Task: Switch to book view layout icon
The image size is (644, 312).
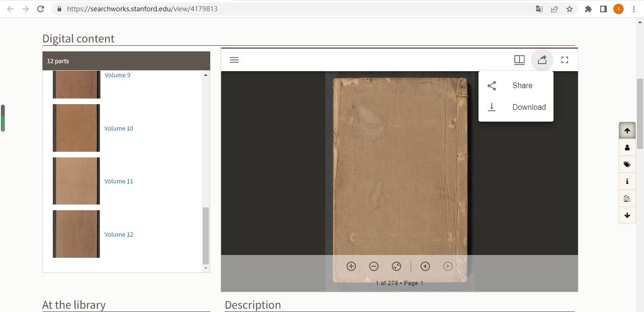Action: (519, 60)
